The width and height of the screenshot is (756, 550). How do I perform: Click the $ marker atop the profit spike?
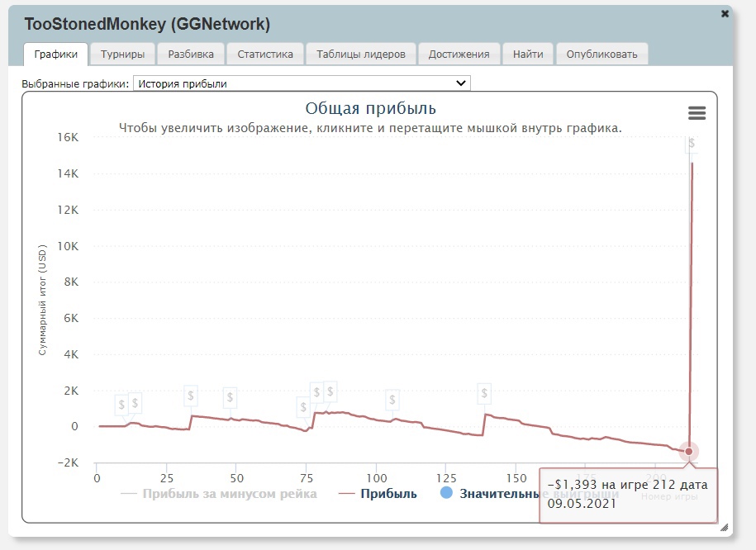pos(691,144)
